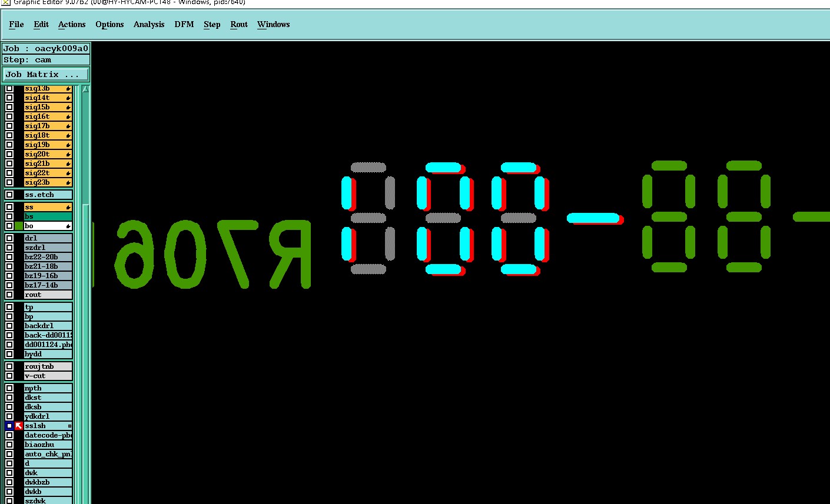The image size is (830, 504).
Task: Click the marker icon on the sig23b row
Action: tap(68, 182)
